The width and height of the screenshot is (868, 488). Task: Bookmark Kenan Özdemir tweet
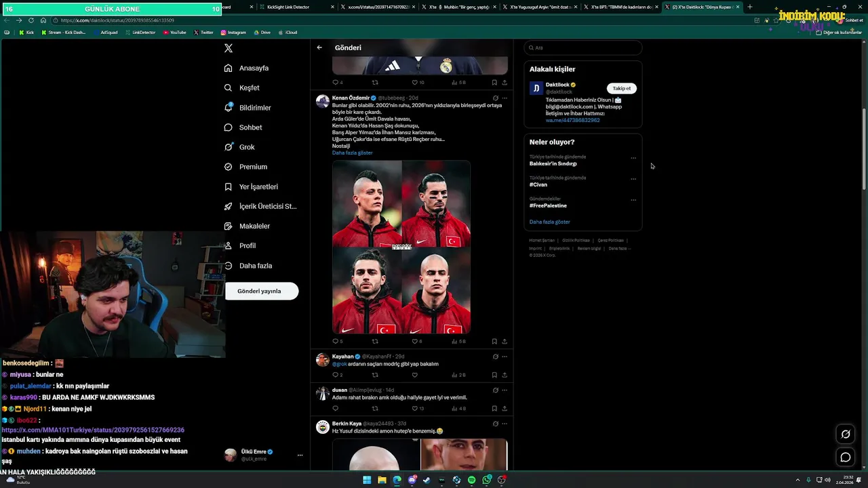pos(494,341)
